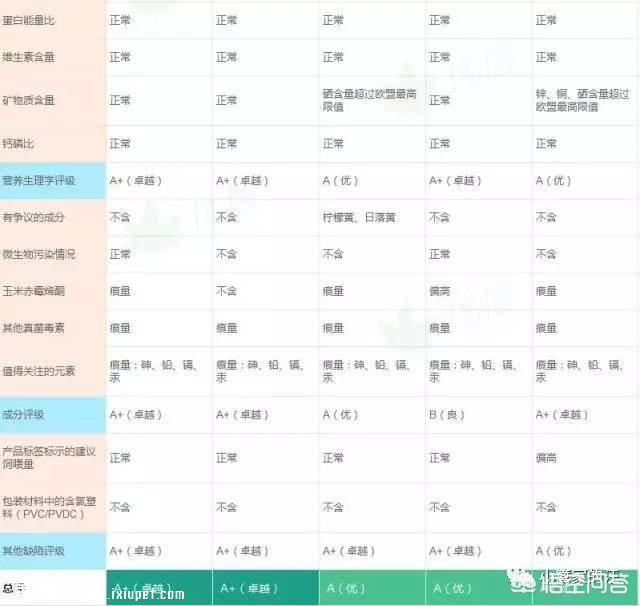Click first-column 不含 in 有争议的成分 row
The height and width of the screenshot is (606, 640).
[120, 217]
